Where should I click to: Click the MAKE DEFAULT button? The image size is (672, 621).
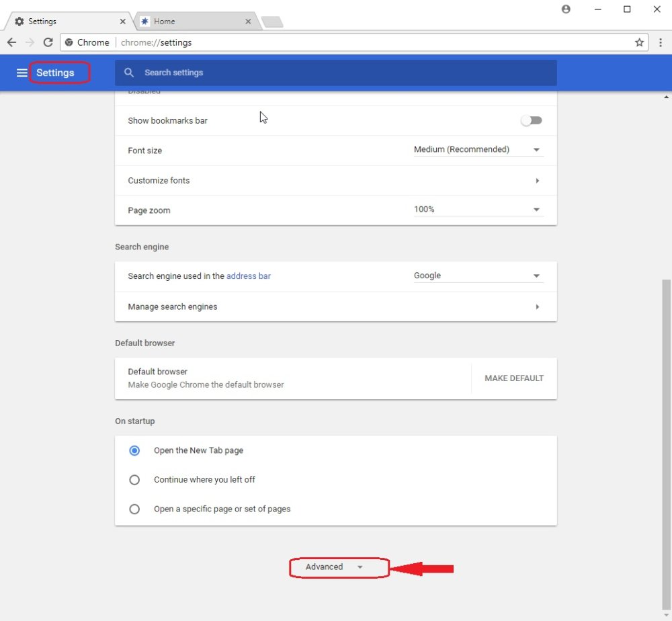point(514,378)
